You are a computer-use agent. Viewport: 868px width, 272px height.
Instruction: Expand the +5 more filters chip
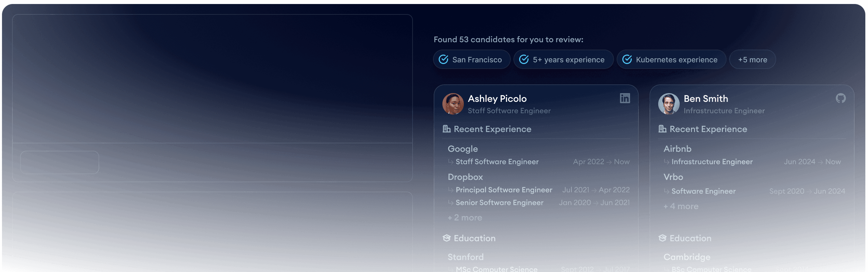click(x=752, y=60)
